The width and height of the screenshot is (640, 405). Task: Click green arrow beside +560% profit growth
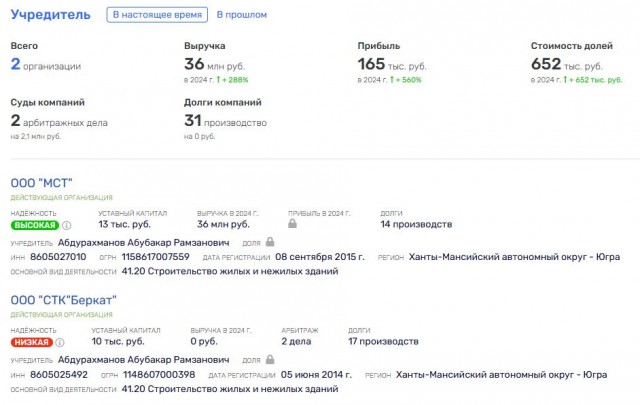[x=392, y=80]
